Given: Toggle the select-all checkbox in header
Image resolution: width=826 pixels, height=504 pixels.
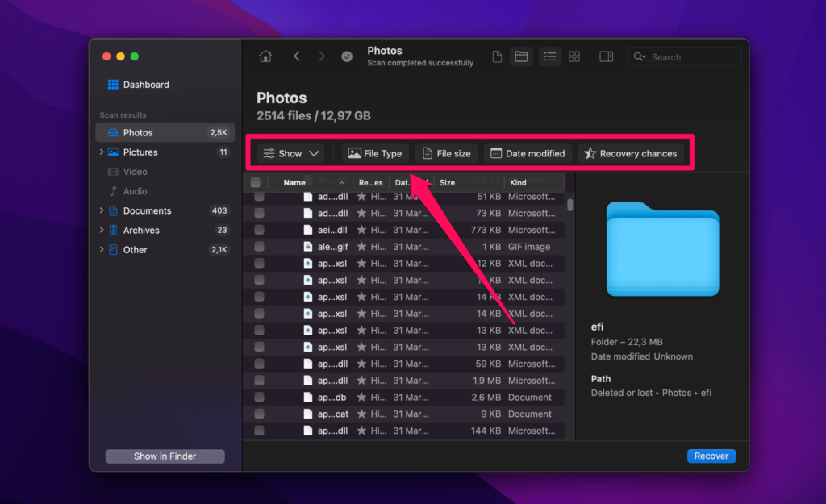Looking at the screenshot, I should point(256,183).
